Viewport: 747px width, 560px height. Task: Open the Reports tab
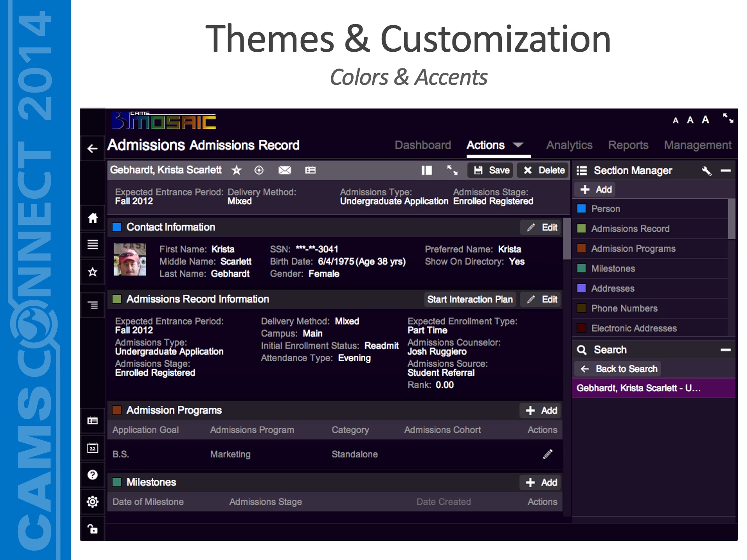click(628, 145)
